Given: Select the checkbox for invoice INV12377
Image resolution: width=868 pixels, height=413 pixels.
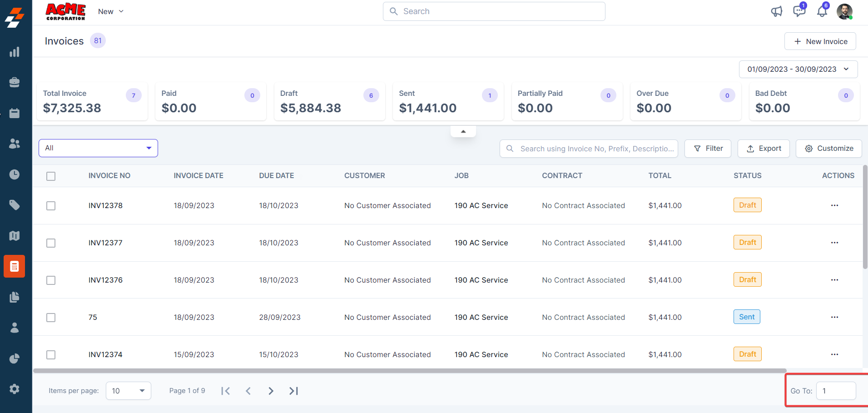Looking at the screenshot, I should pyautogui.click(x=51, y=243).
